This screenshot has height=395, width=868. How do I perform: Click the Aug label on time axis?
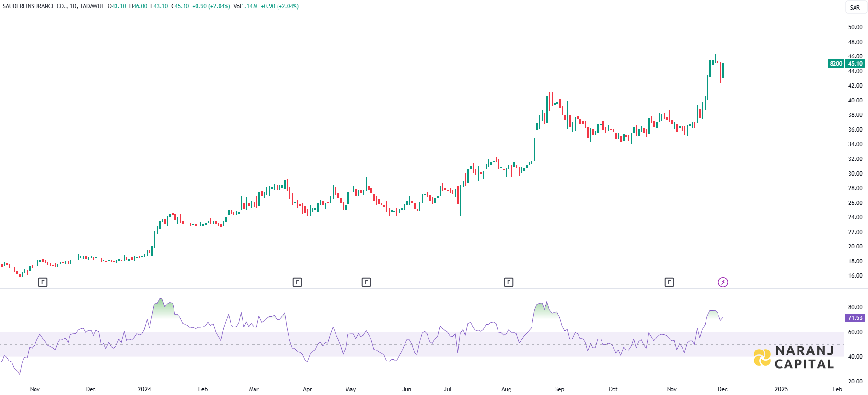506,389
